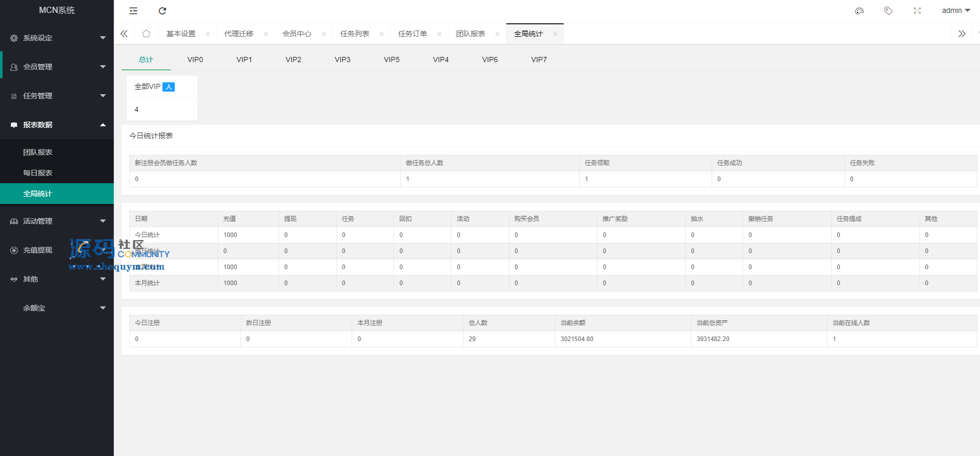Screen dimensions: 980x456
Task: Expand the 系统设定 menu arrow
Action: pyautogui.click(x=103, y=38)
